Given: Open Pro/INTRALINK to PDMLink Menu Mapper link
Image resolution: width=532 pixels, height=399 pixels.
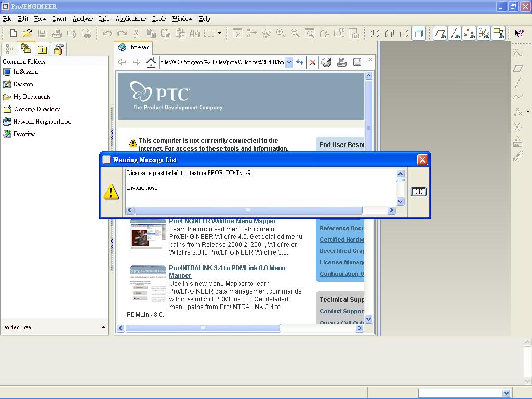Looking at the screenshot, I should [x=227, y=272].
